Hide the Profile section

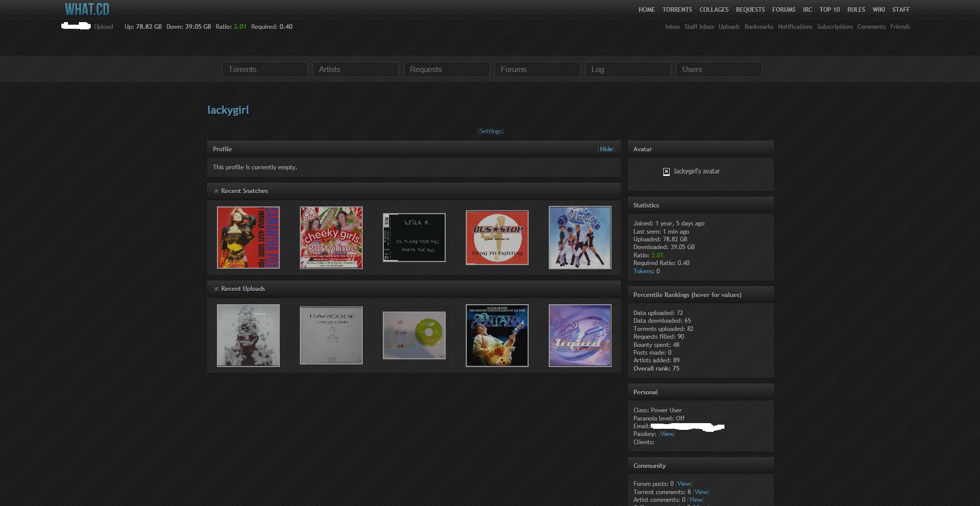[x=606, y=149]
